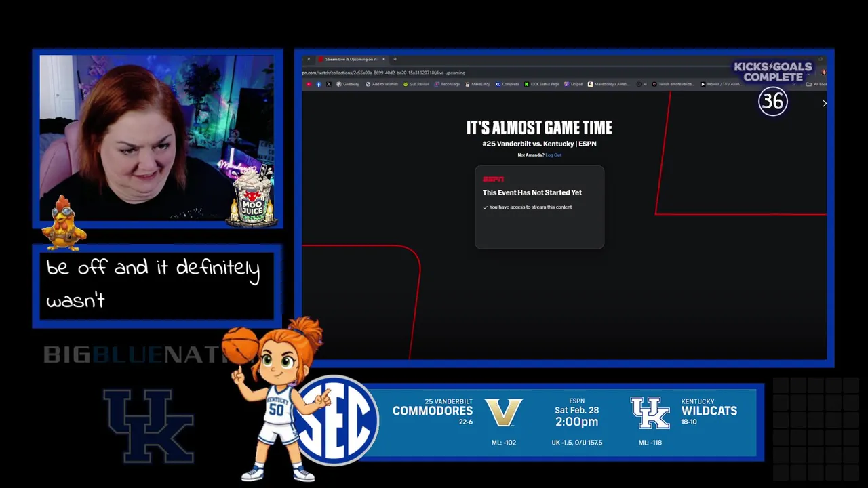Image resolution: width=868 pixels, height=488 pixels.
Task: Open the KICK Status Page bookmark
Action: point(542,84)
